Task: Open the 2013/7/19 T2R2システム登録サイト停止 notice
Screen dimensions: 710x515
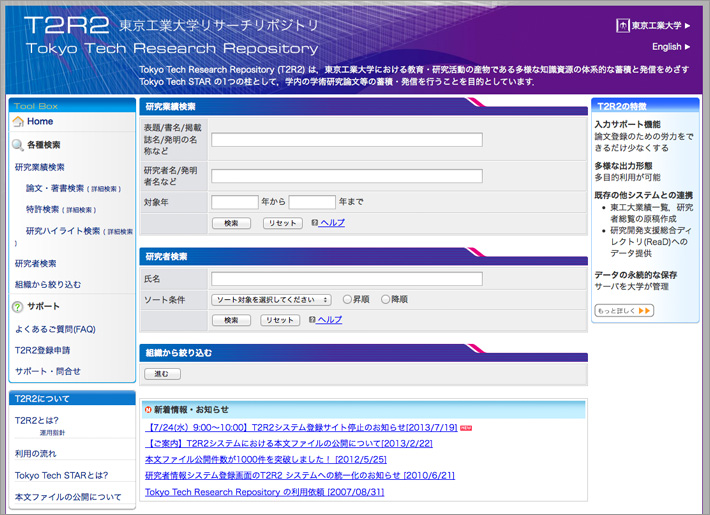Action: (x=301, y=428)
